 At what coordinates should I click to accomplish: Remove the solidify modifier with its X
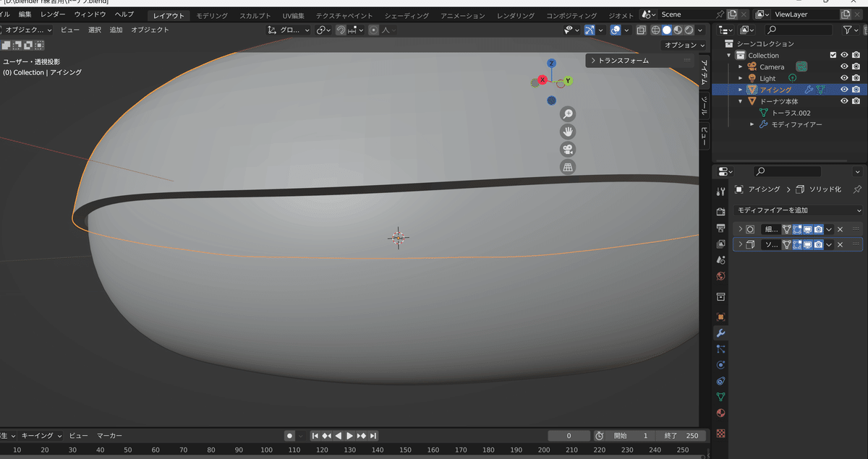click(840, 245)
